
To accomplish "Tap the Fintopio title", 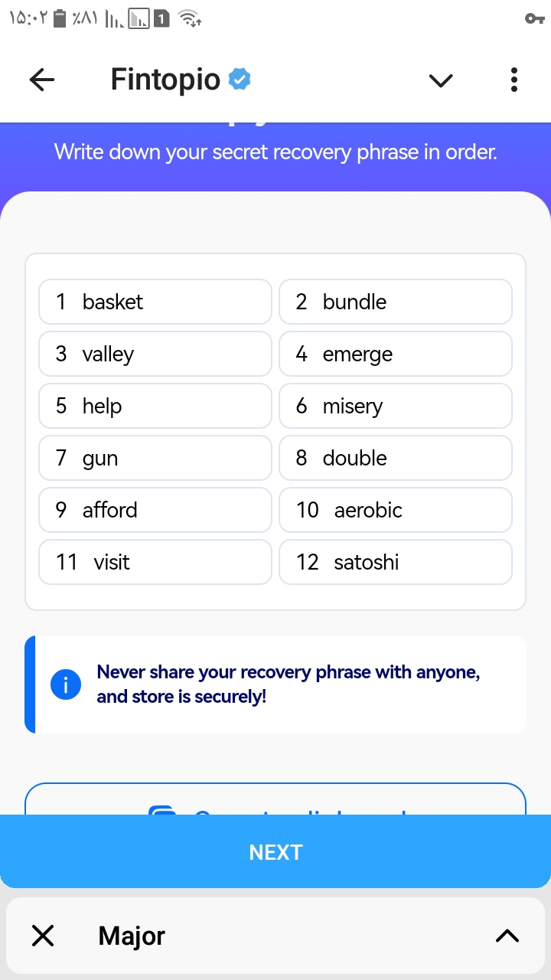I will (x=165, y=80).
